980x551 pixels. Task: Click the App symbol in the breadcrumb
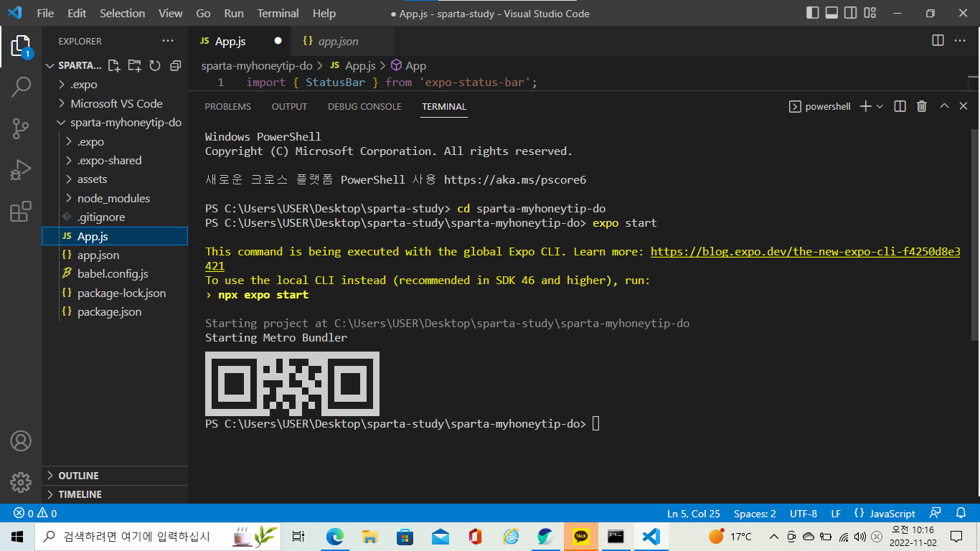click(408, 65)
